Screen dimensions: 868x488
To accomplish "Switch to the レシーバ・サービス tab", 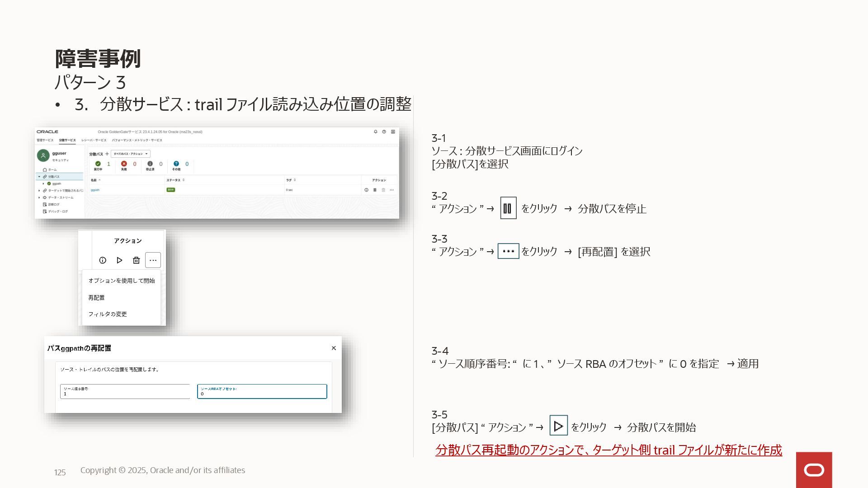I will click(x=94, y=140).
